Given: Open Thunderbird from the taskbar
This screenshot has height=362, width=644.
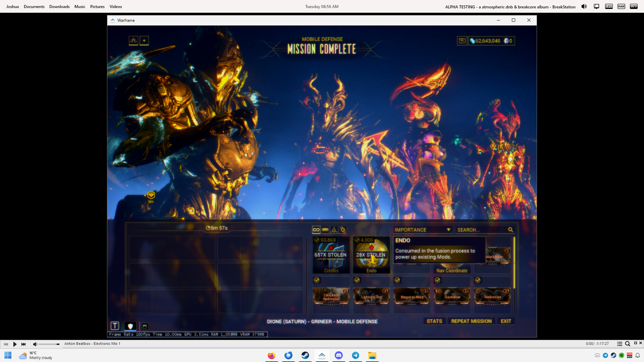Looking at the screenshot, I should [x=288, y=355].
